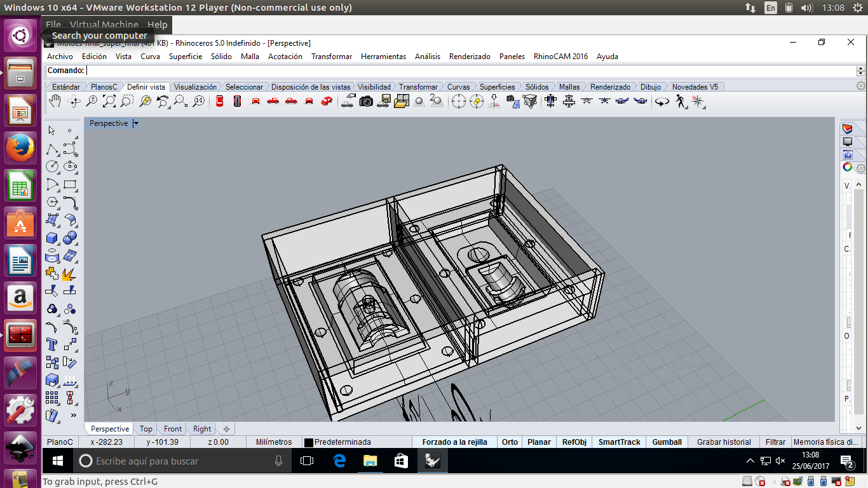Viewport: 868px width, 488px height.
Task: Toggle the SmartTrack status option
Action: (x=619, y=442)
